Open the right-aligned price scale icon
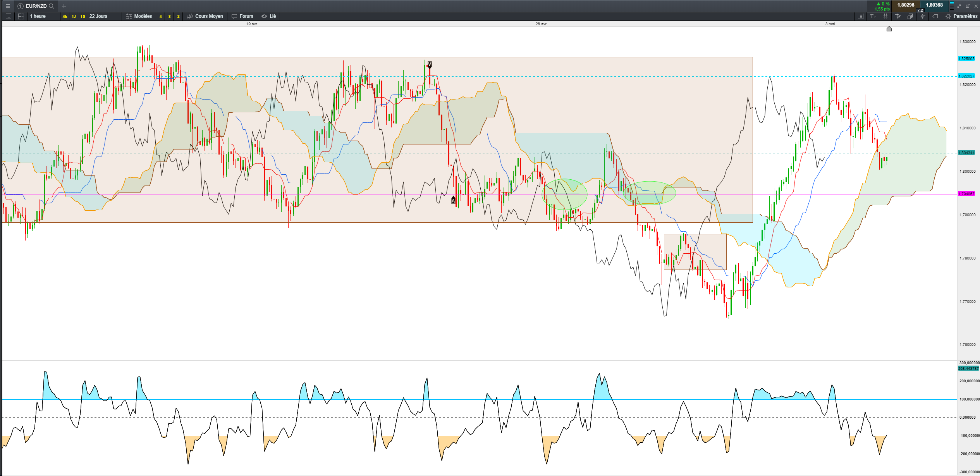 861,16
